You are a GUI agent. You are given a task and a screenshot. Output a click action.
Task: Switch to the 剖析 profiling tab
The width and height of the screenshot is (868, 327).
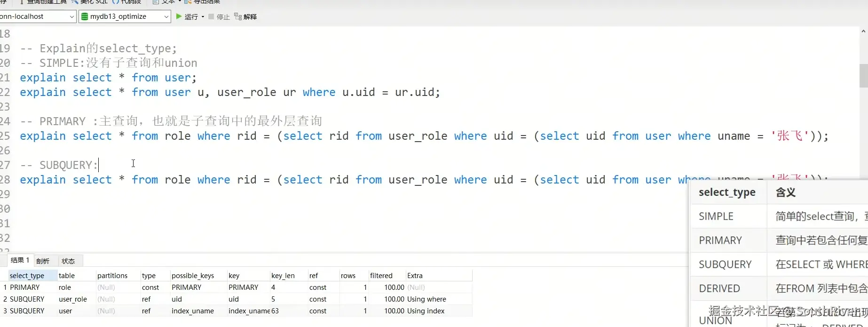[x=43, y=261]
